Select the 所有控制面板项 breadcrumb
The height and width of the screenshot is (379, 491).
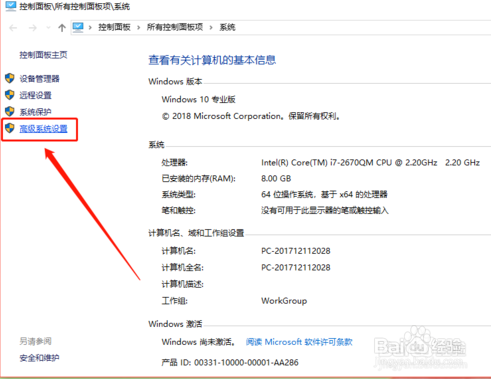(x=175, y=27)
